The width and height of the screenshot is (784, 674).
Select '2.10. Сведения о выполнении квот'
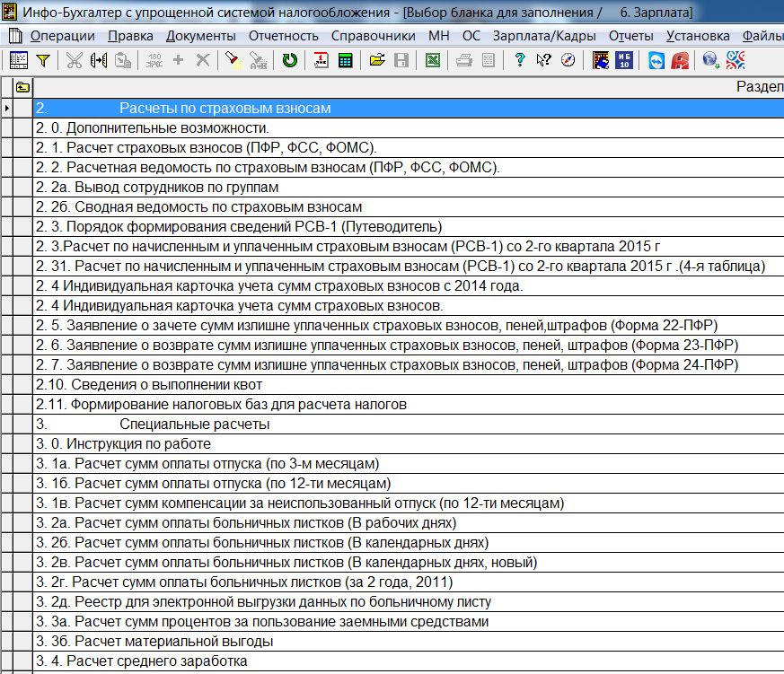click(409, 385)
